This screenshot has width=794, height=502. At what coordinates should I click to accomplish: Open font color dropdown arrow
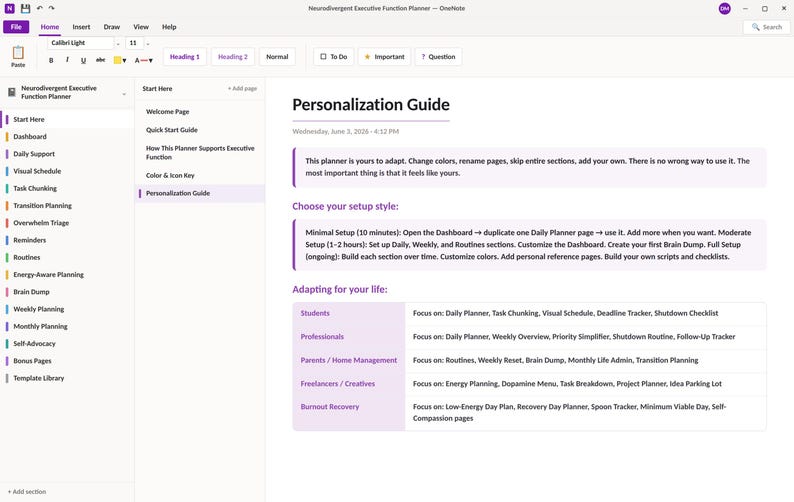coord(150,61)
